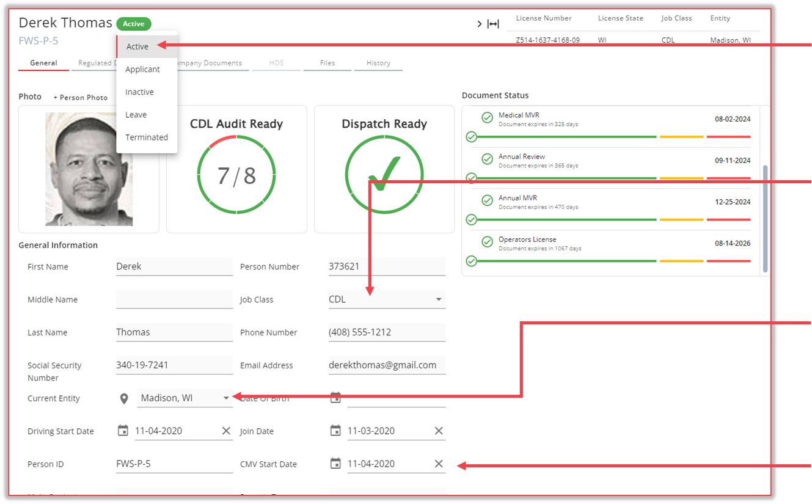Clear the Driving Start Date using the X icon

[x=225, y=430]
